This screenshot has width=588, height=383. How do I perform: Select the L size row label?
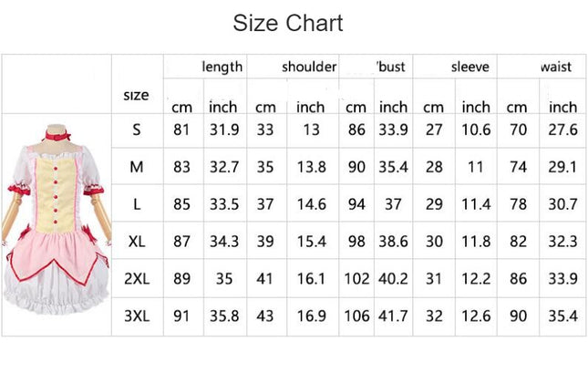[137, 204]
